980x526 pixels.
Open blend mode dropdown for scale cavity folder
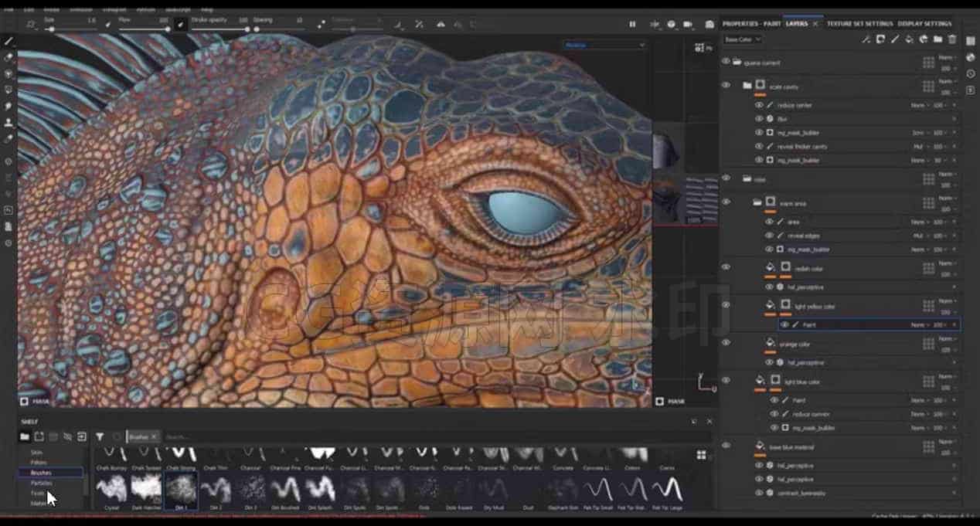click(x=947, y=83)
